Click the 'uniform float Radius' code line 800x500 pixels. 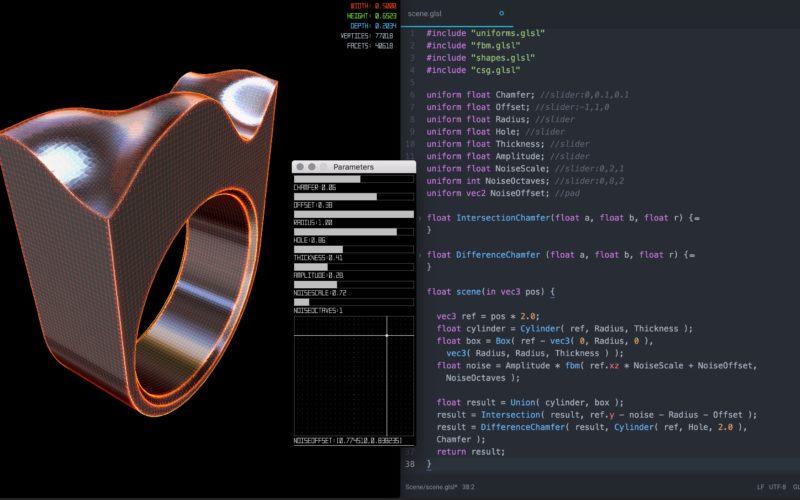501,119
